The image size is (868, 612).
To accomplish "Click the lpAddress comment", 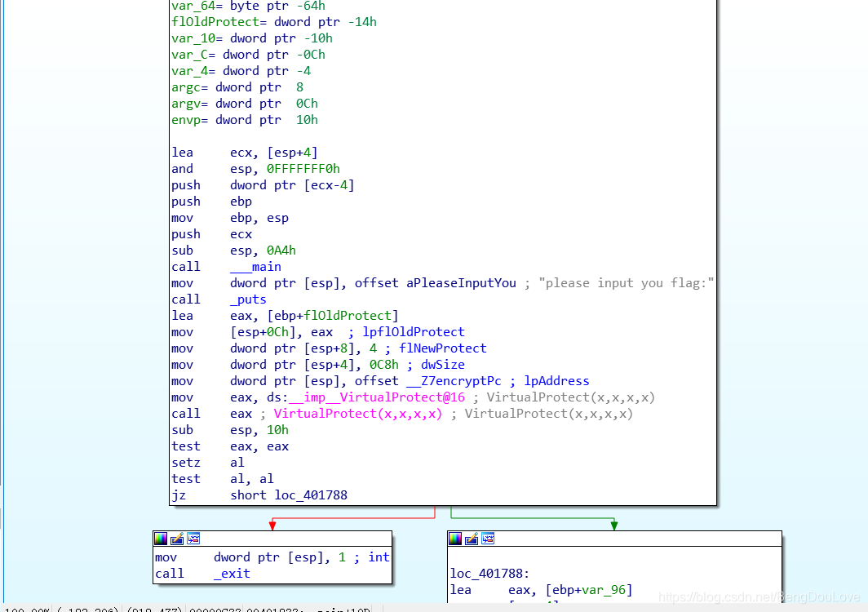I will click(x=557, y=381).
